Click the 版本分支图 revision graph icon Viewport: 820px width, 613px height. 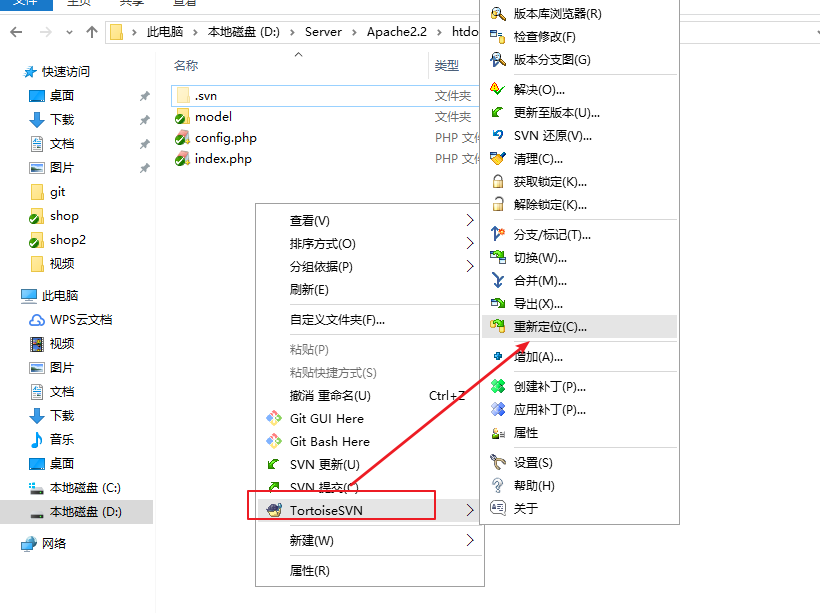[498, 60]
